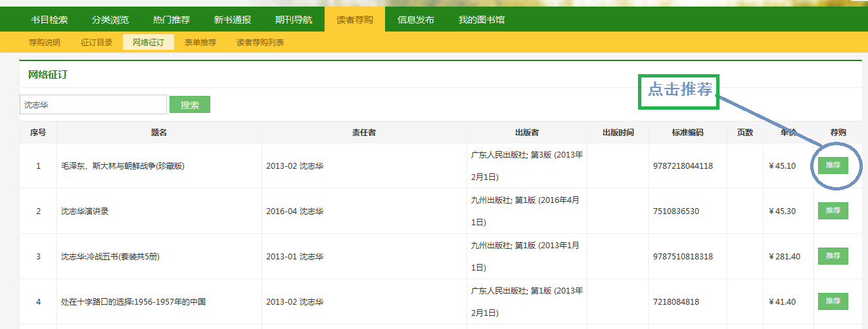Click price ¥45.30
This screenshot has height=329, width=868.
coord(782,211)
